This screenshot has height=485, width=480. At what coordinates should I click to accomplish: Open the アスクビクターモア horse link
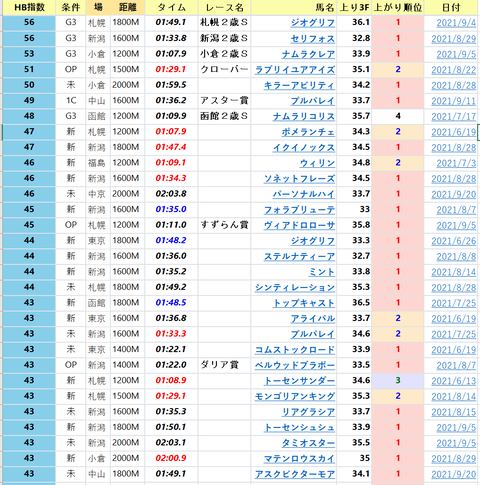[295, 474]
